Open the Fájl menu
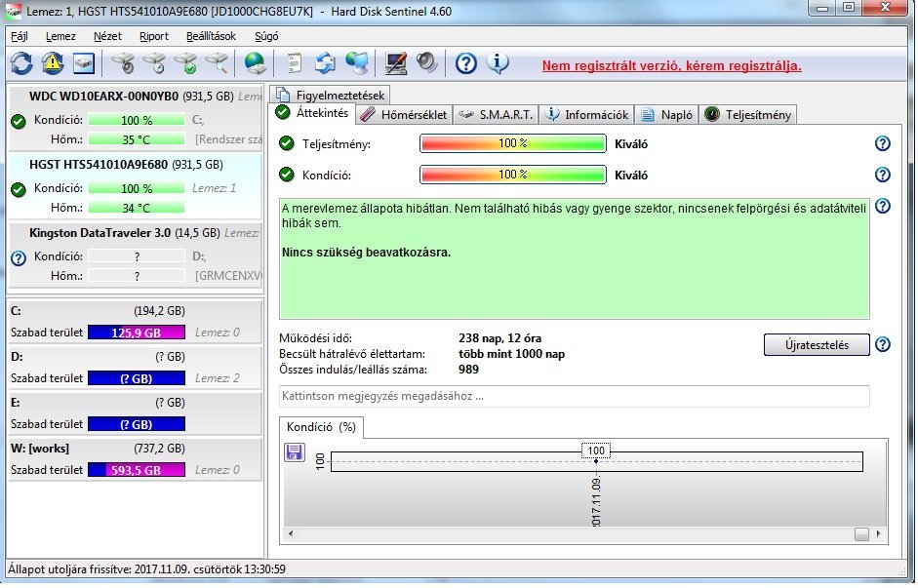 tap(20, 36)
